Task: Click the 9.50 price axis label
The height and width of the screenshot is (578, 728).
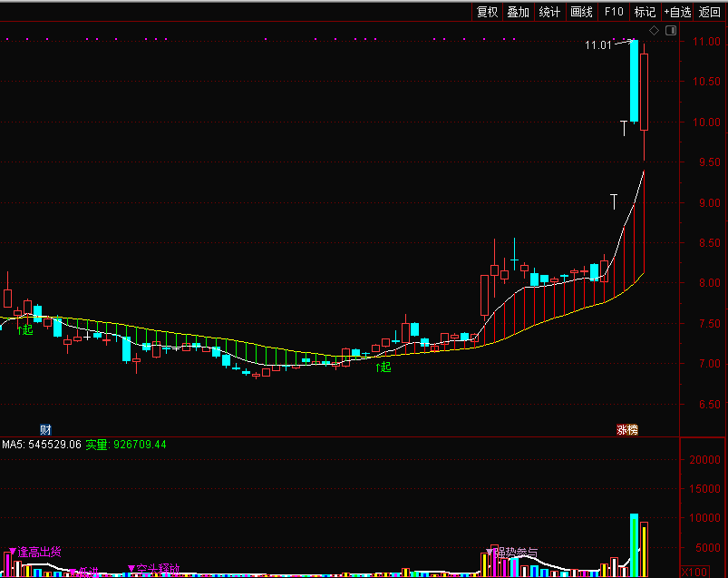Action: 710,162
